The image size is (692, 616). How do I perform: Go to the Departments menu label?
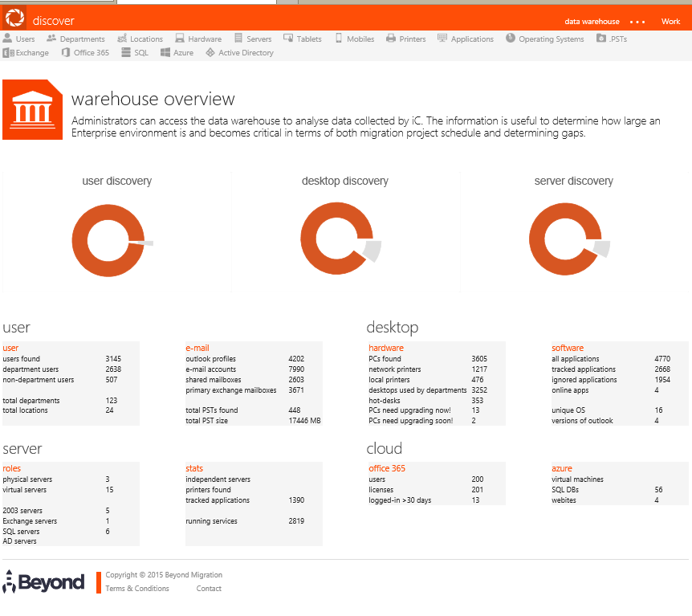[x=83, y=39]
